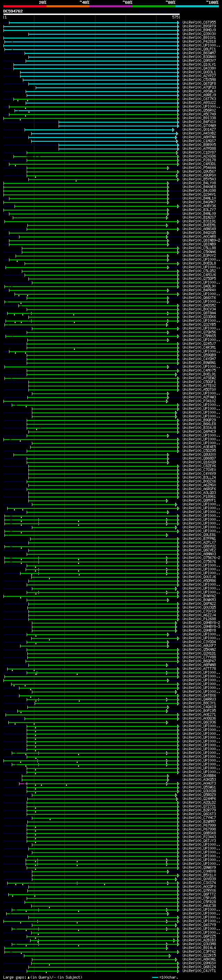Select hit UniRef100_B9SRT9

tap(199, 26)
